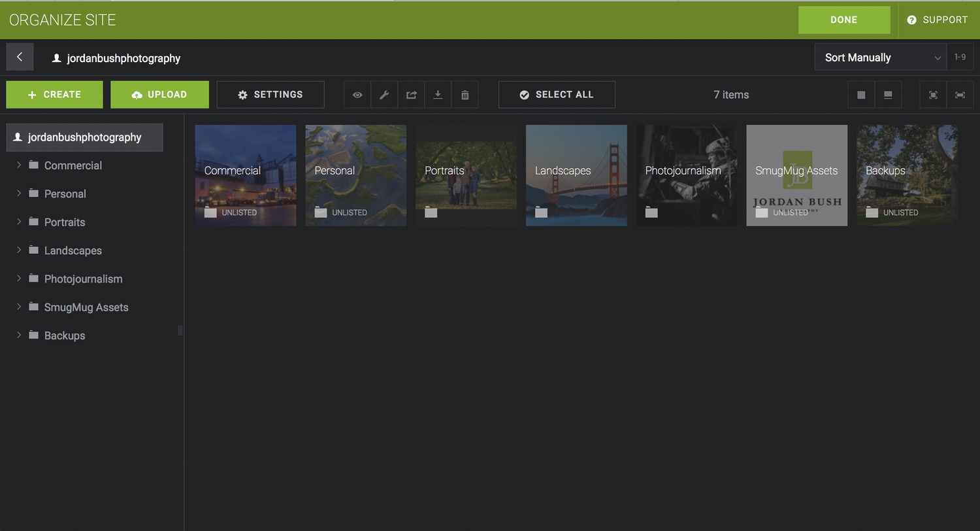Expand the Portraits folder in sidebar tree
980x531 pixels.
click(x=19, y=222)
